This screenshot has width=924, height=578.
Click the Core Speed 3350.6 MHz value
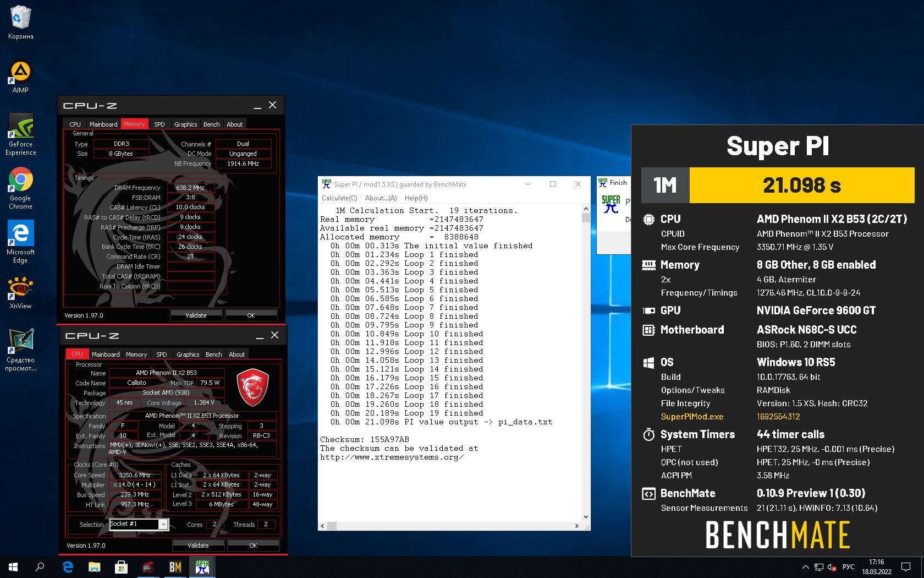[x=135, y=475]
